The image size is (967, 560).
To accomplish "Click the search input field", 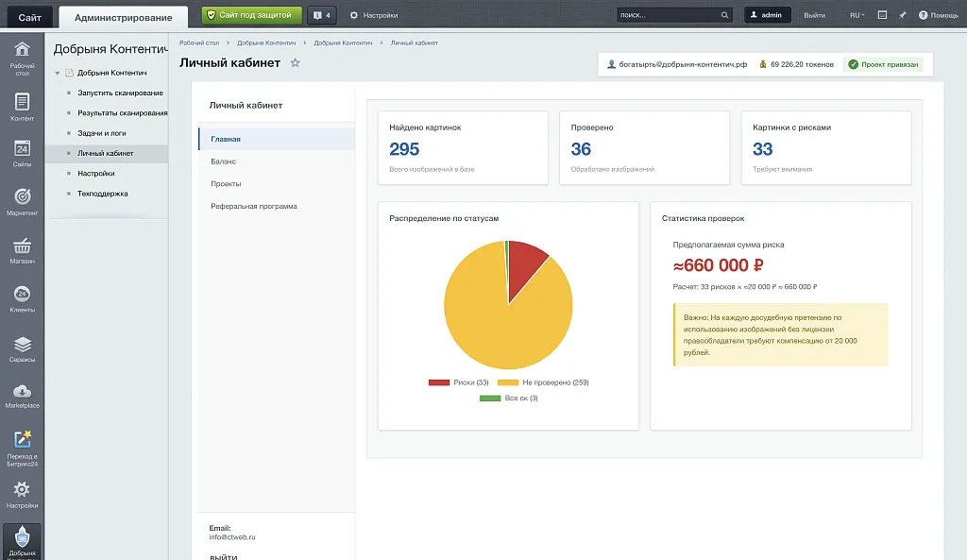I will (x=668, y=15).
